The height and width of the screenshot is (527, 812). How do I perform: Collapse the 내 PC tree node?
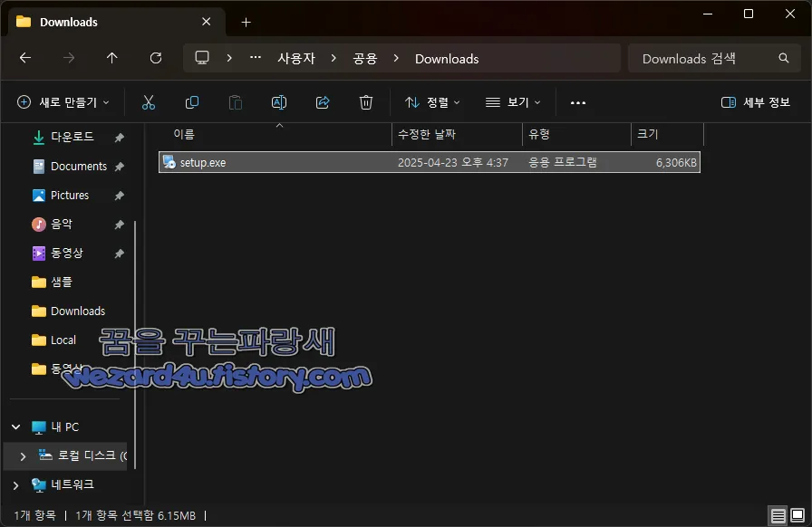[x=16, y=427]
